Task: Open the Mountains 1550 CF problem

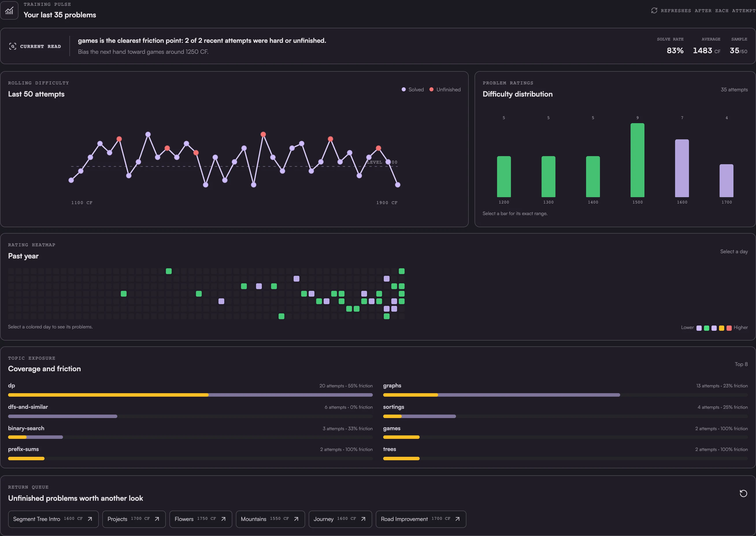Action: (x=270, y=519)
